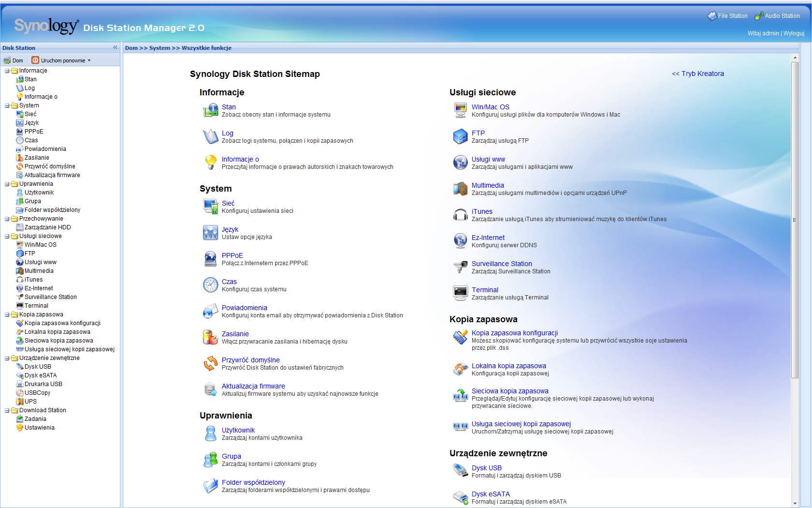The height and width of the screenshot is (508, 812).
Task: Open the Usługa sieciowej kopii zapasowej link
Action: tap(521, 424)
